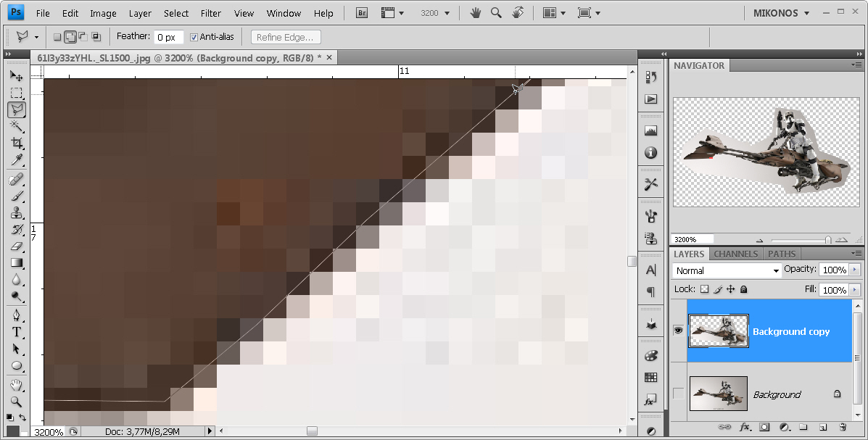The image size is (868, 440).
Task: Choose New selection mode
Action: pos(57,37)
